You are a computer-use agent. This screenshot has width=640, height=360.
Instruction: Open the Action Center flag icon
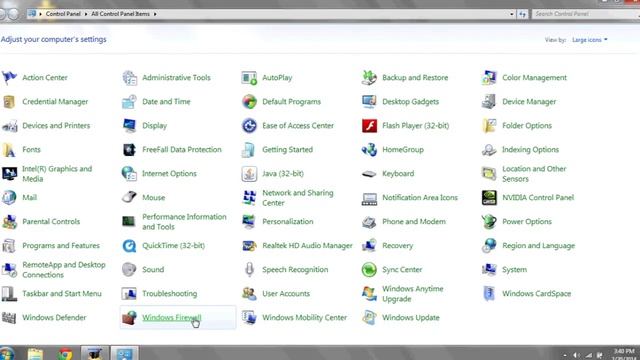9,77
